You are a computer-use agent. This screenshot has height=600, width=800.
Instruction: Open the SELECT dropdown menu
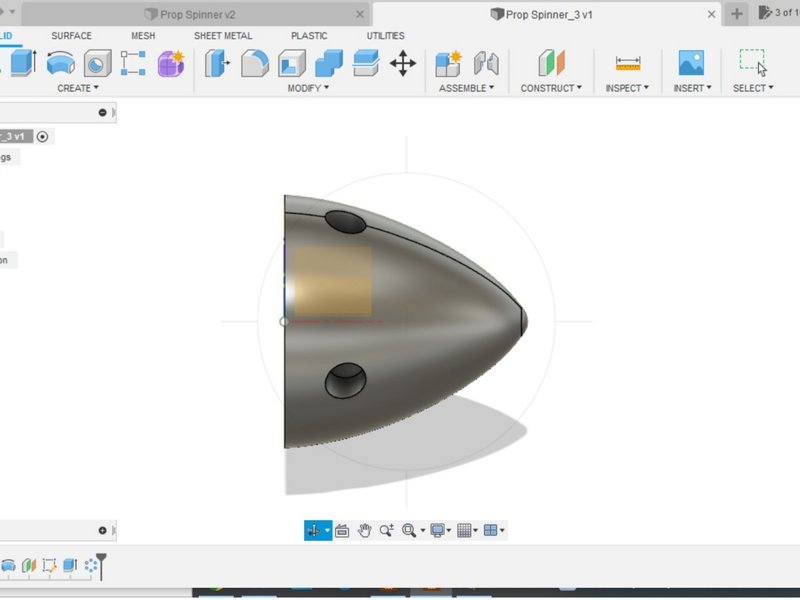tap(753, 88)
